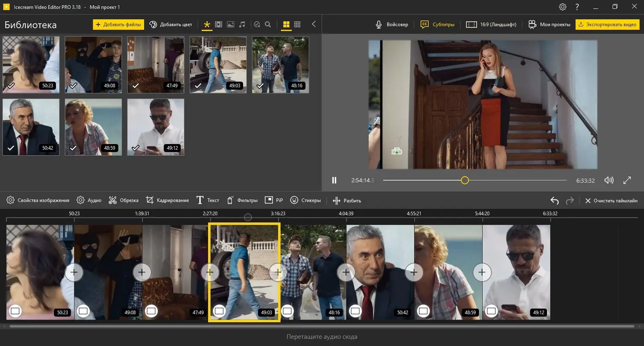
Task: Open Stickers (Стикеры) panel
Action: pos(305,200)
